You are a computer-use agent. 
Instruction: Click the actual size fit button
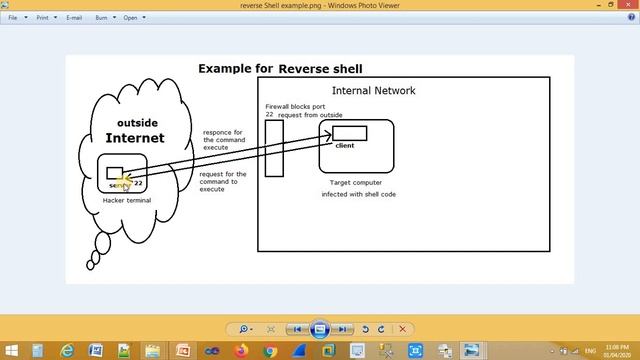pyautogui.click(x=271, y=329)
